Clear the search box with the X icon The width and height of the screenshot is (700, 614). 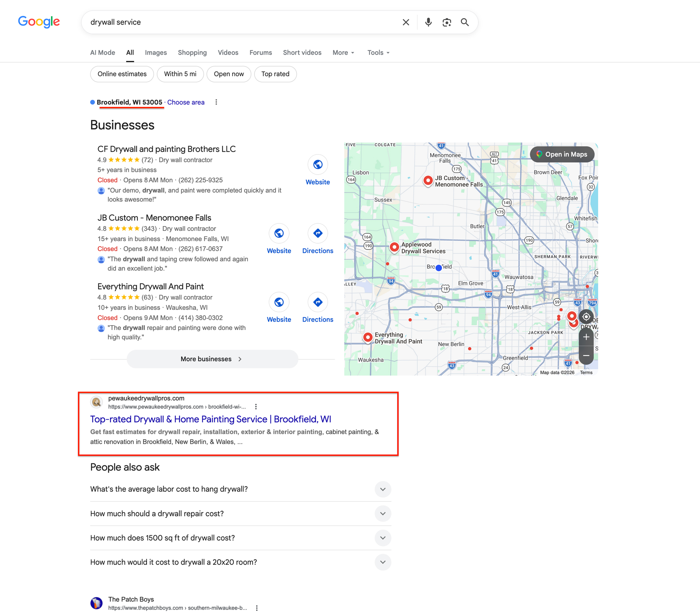pos(406,22)
